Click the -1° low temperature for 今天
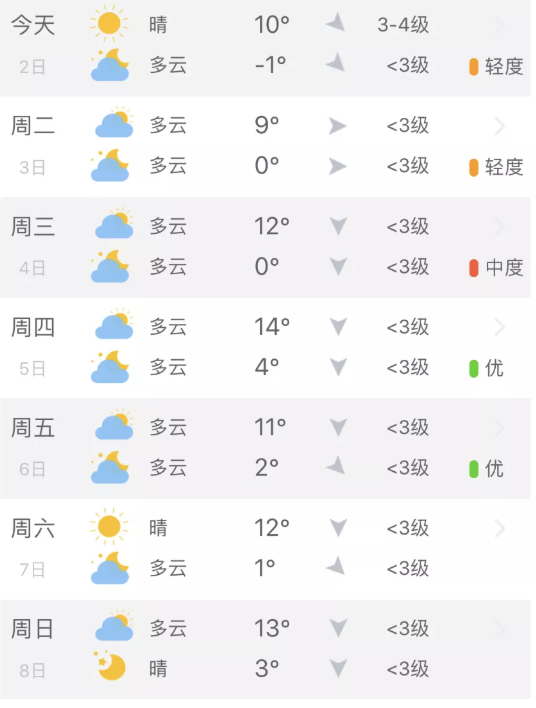The image size is (536, 708). 270,65
